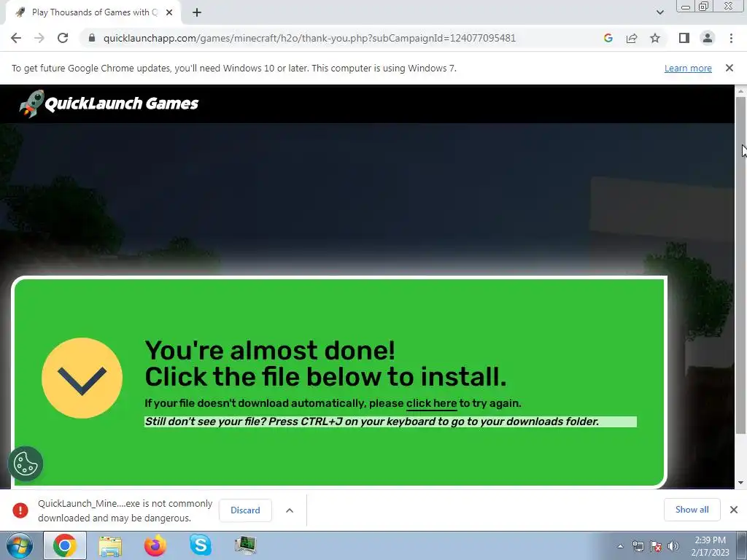This screenshot has width=747, height=560.
Task: Launch Firefox from the taskbar
Action: [155, 545]
